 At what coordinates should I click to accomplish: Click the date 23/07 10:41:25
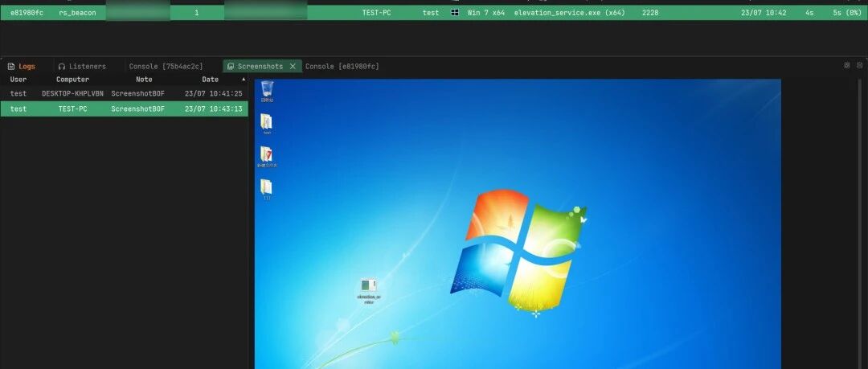pyautogui.click(x=214, y=93)
